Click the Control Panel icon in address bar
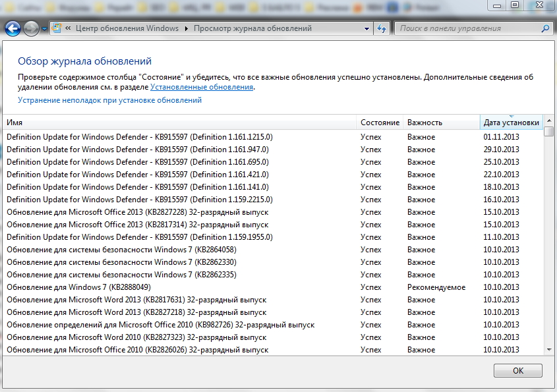The height and width of the screenshot is (392, 557). tap(57, 29)
